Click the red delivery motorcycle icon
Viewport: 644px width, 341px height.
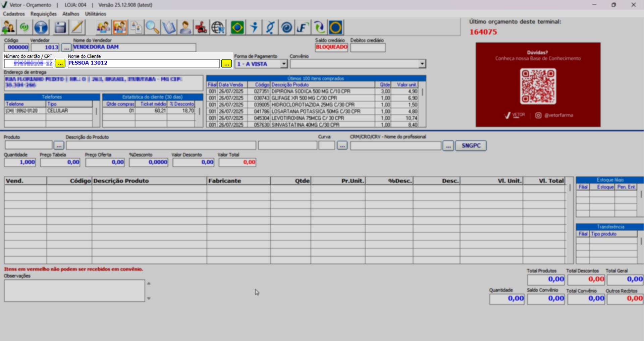201,27
